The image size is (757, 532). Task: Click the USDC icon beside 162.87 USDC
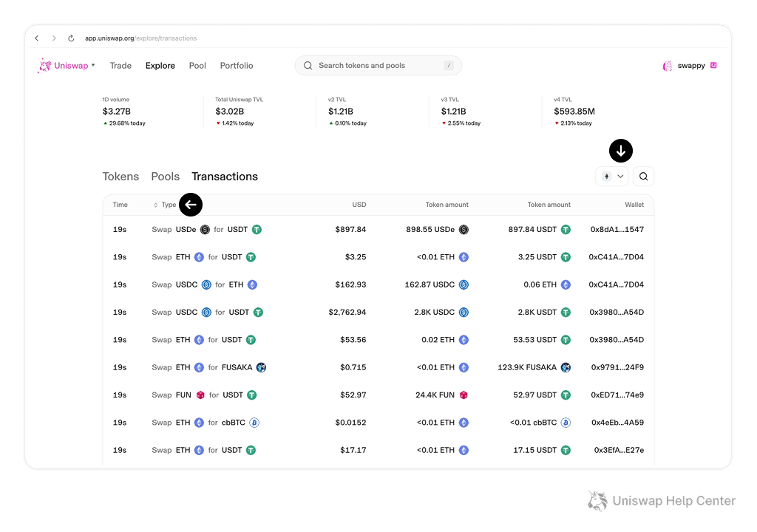click(464, 284)
